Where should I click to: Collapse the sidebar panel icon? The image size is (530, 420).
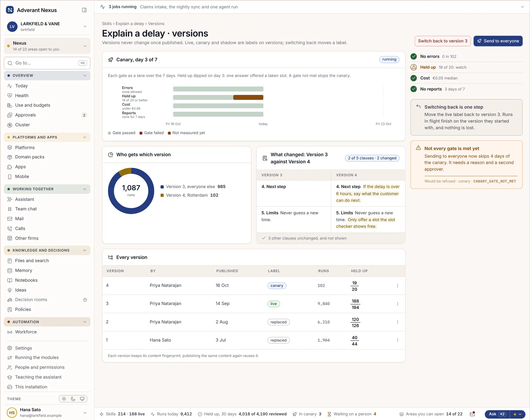pos(84,10)
